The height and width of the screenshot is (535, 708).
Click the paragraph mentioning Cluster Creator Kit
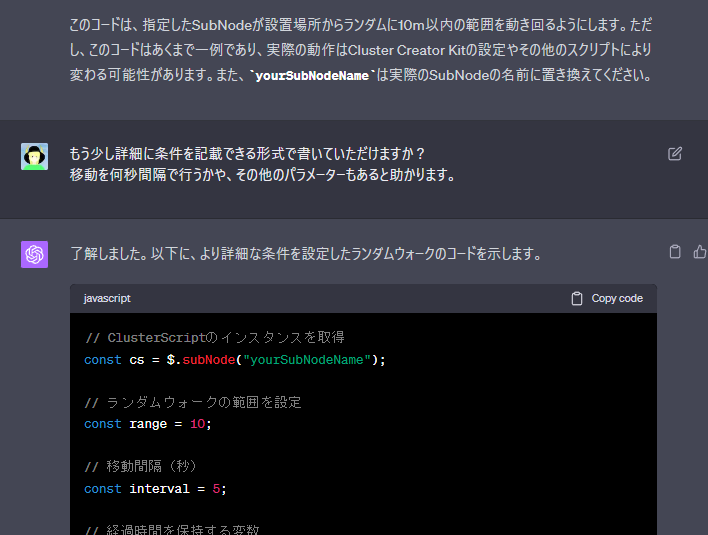(361, 50)
